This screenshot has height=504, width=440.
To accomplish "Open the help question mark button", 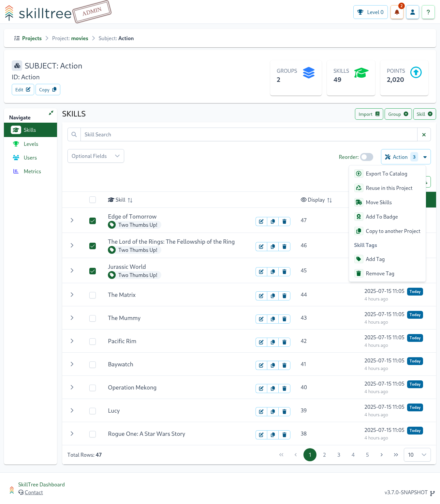I will tap(428, 12).
